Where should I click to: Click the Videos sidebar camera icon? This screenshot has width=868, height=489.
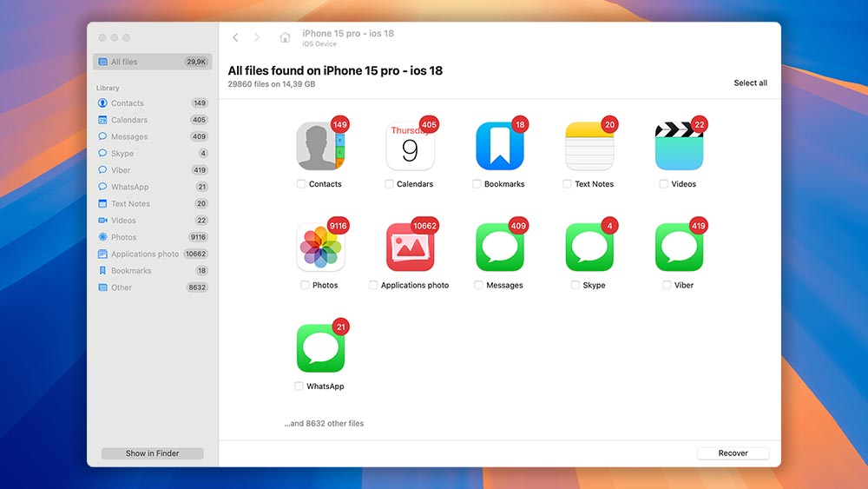point(102,221)
